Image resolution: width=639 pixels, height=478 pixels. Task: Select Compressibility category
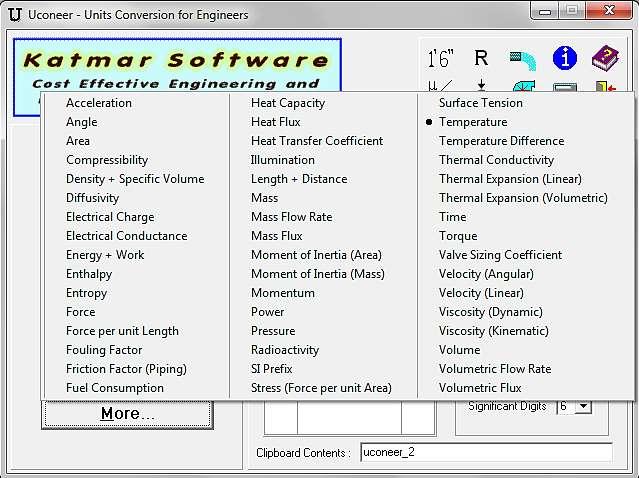point(107,160)
